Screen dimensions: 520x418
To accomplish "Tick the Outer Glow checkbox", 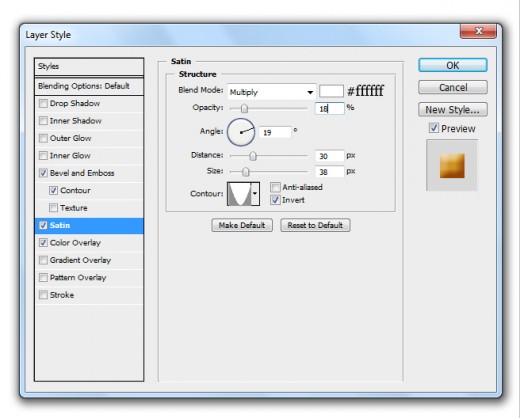I will (43, 138).
